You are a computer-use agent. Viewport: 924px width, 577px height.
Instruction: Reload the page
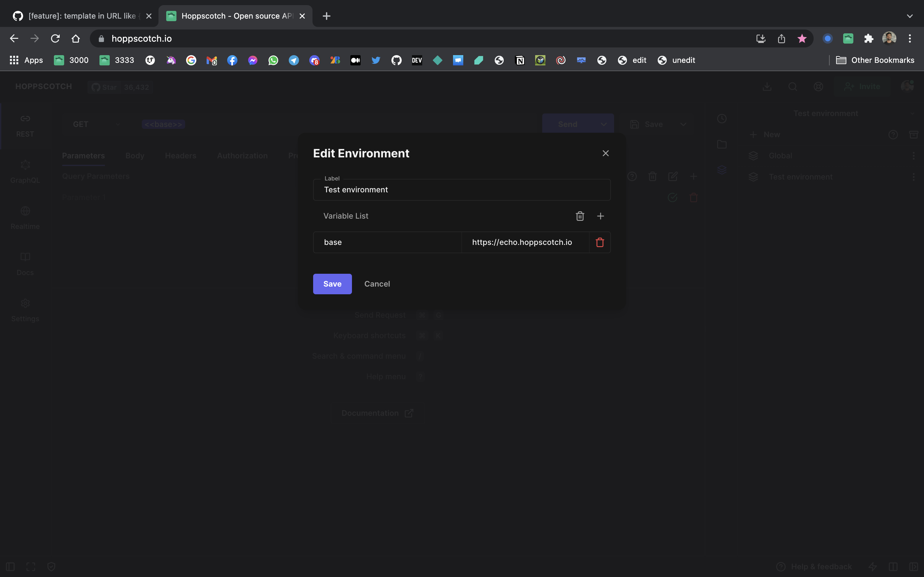click(x=56, y=38)
